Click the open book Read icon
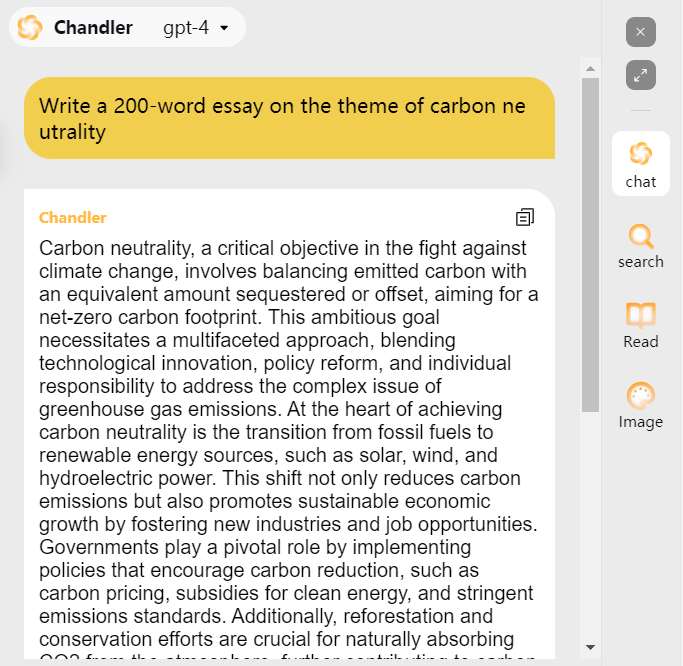This screenshot has height=666, width=683. 641,316
